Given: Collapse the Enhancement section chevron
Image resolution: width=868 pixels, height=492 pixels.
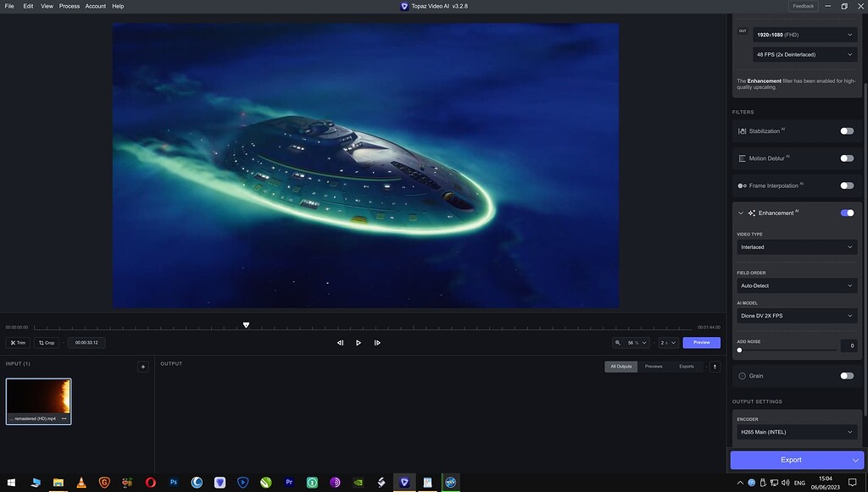Looking at the screenshot, I should (741, 213).
